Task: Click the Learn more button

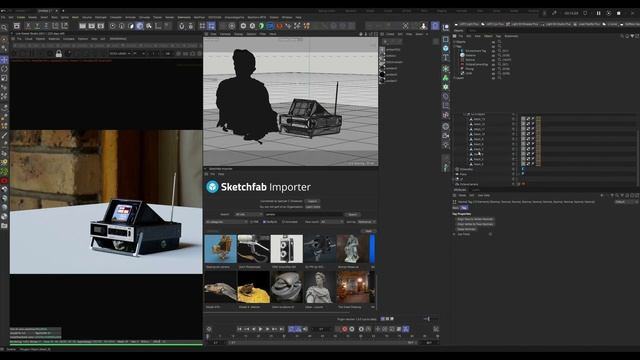Action: pos(313,207)
